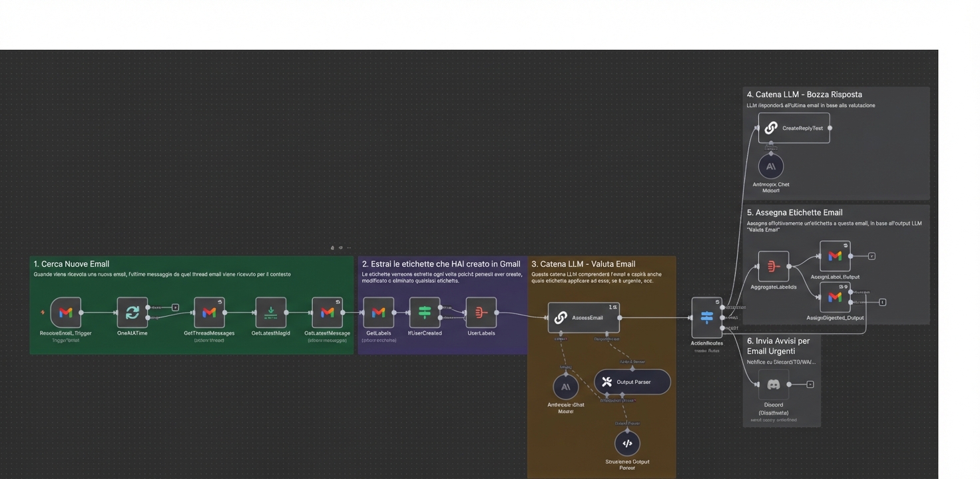The image size is (980, 479).
Task: Open the AssignLabel_Output Gmail node
Action: pos(835,256)
